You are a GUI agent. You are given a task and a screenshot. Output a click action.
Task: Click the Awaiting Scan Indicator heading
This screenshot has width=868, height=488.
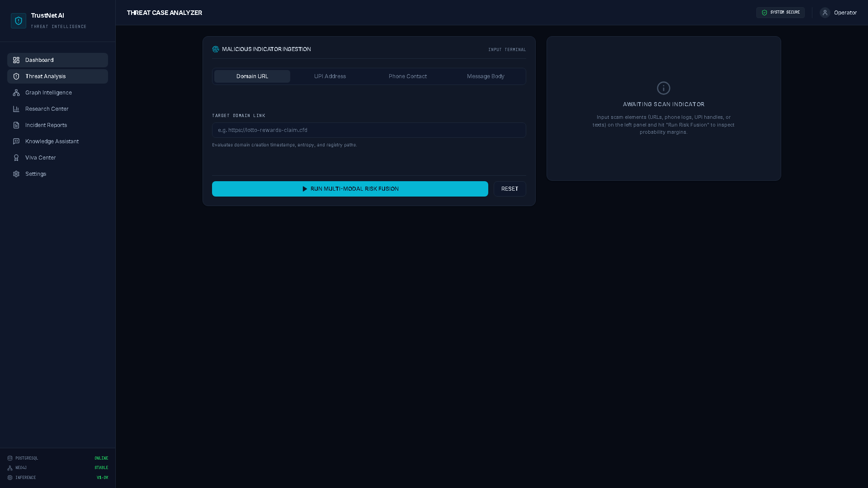click(x=664, y=104)
